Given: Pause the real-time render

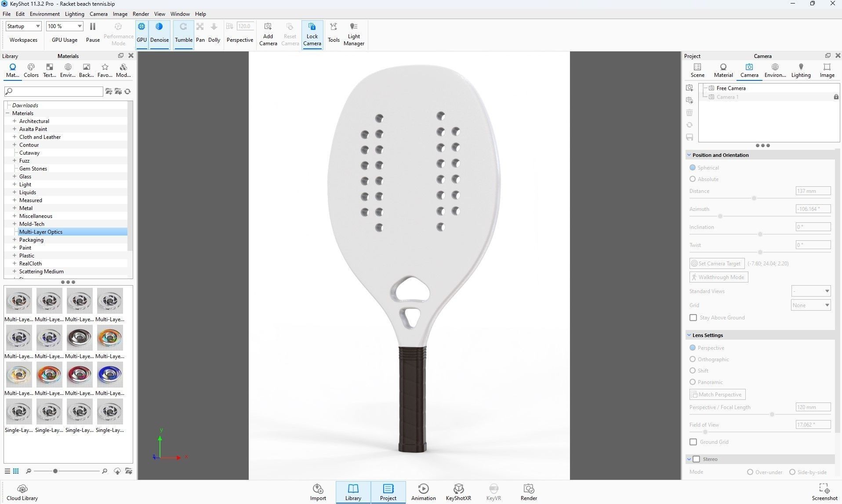Looking at the screenshot, I should (93, 33).
